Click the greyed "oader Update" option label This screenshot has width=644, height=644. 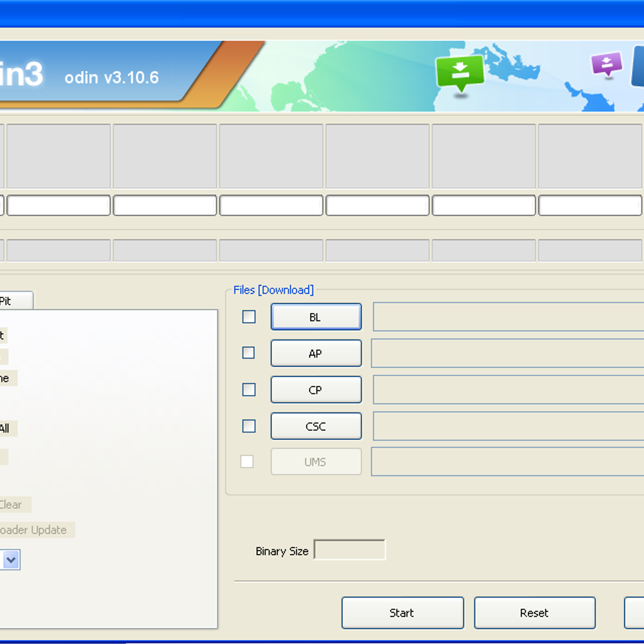[x=33, y=530]
